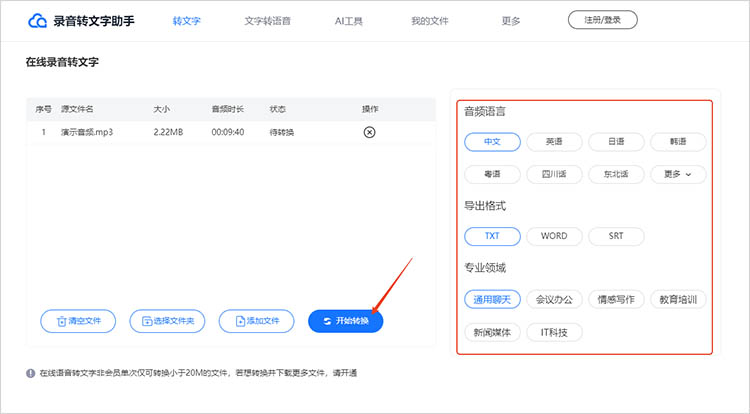Select 四川话 audio language

[x=554, y=174]
